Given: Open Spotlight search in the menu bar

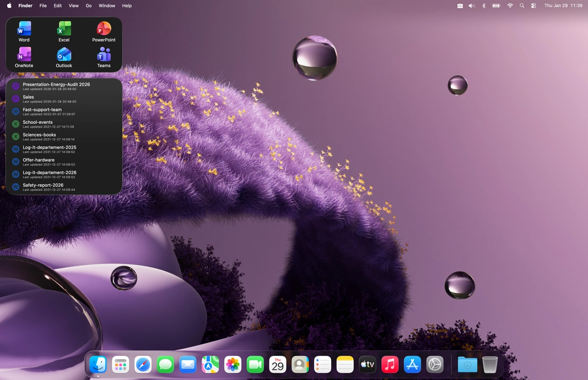Looking at the screenshot, I should point(521,5).
